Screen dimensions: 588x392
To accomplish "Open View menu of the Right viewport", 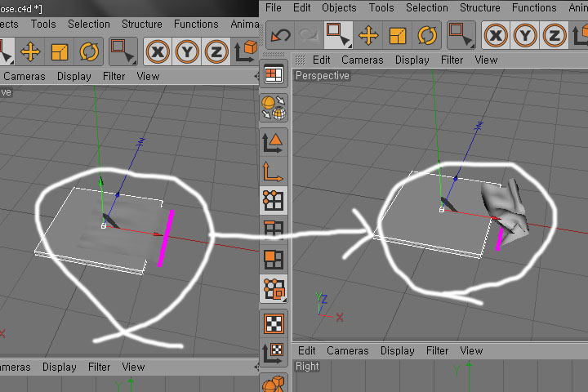I will [471, 350].
